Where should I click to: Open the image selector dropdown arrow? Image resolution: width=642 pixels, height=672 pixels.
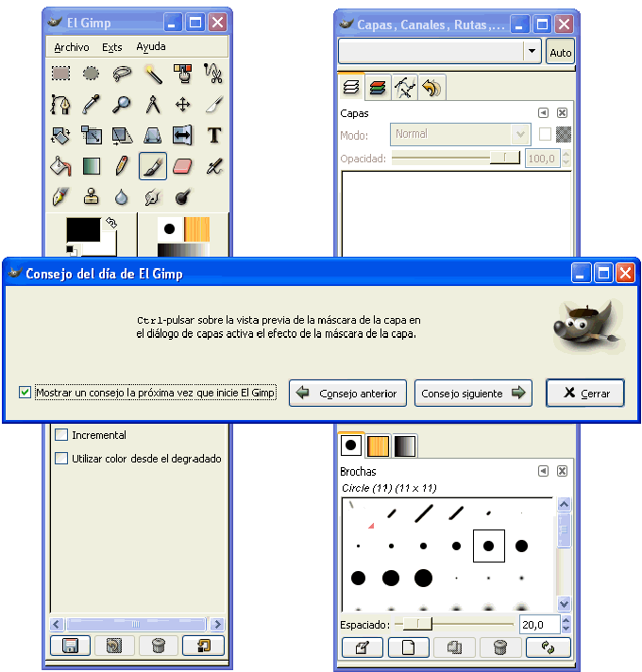(532, 51)
